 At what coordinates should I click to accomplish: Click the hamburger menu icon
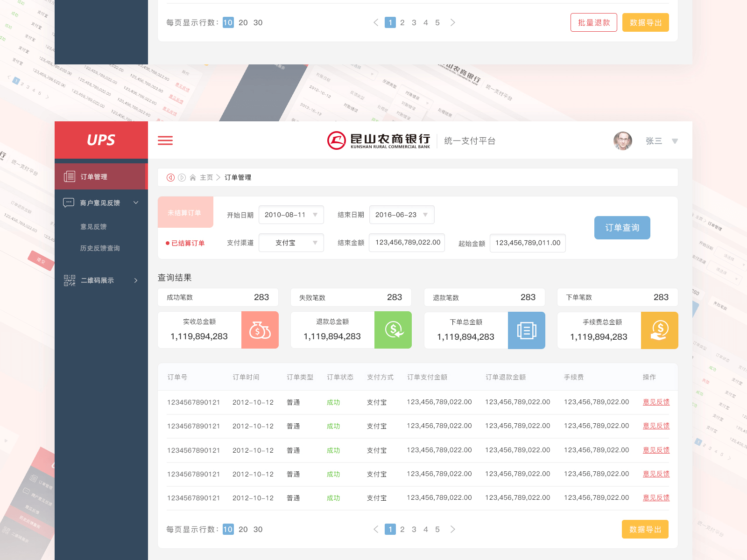165,140
